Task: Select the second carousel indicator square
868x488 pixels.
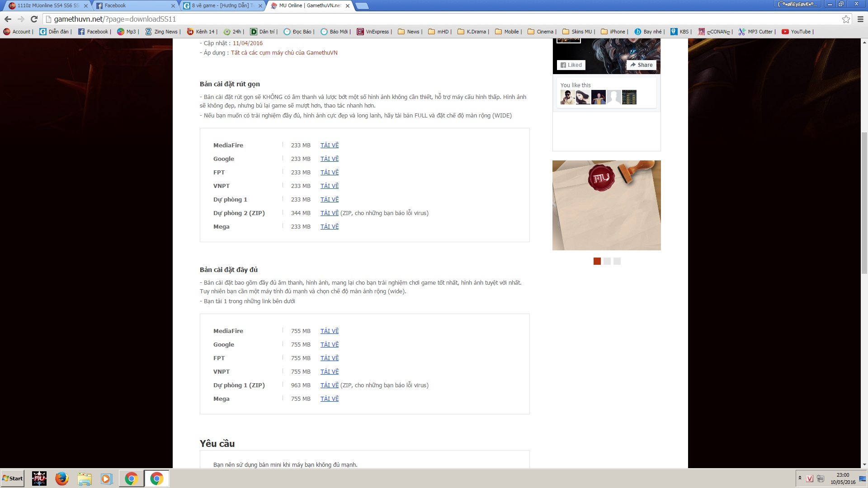Action: [x=607, y=261]
